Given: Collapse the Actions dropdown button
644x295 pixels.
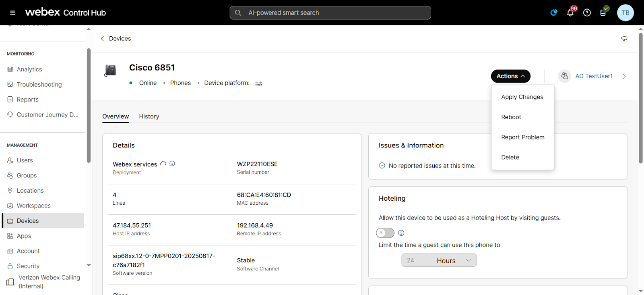Looking at the screenshot, I should coord(511,76).
